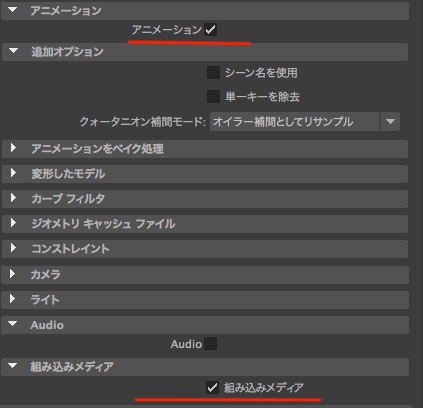Expand the ジオメトリ キャッシュ ファイル section
Viewport: 423px width, 408px height.
coord(13,223)
